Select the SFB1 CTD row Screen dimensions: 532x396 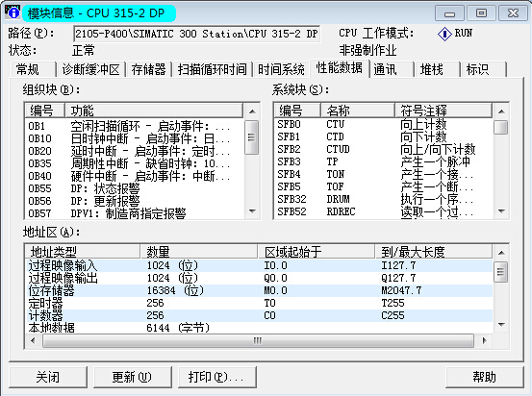(x=384, y=137)
